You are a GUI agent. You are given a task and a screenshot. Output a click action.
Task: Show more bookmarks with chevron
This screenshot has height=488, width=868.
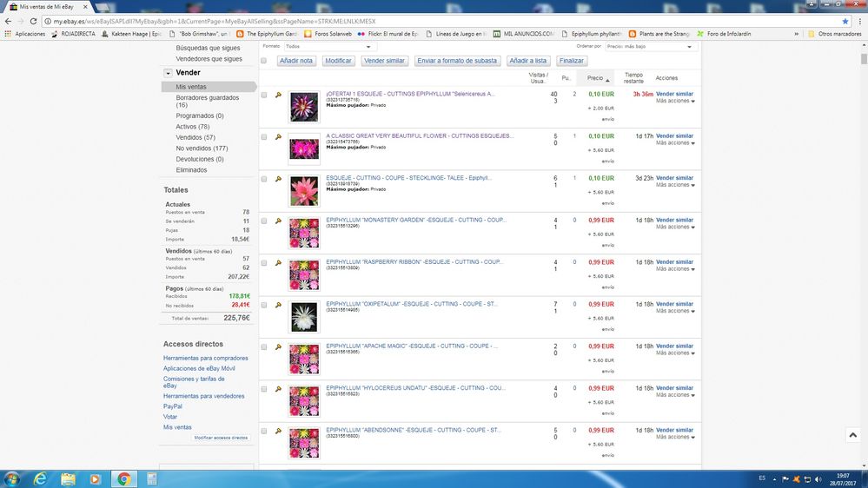pos(797,34)
